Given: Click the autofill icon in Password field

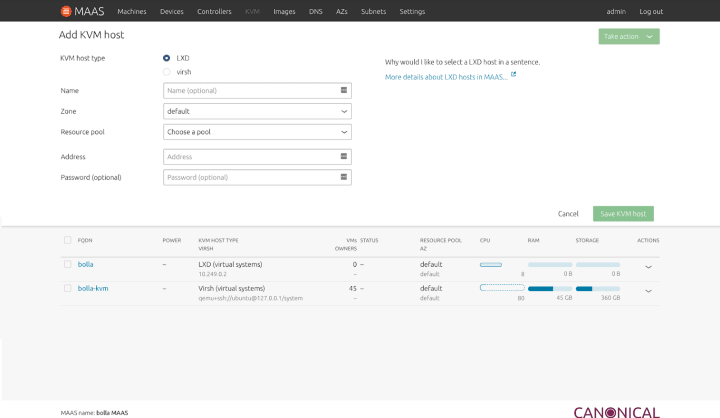Looking at the screenshot, I should click(344, 177).
